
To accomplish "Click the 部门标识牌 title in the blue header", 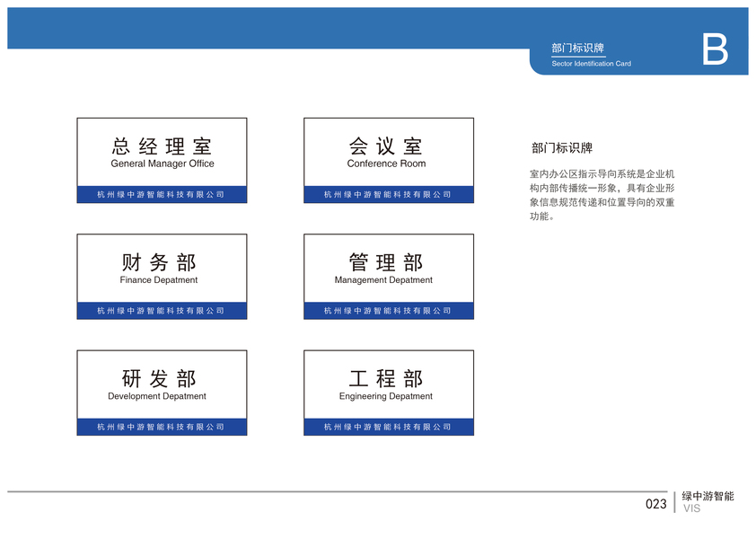I will click(x=577, y=48).
